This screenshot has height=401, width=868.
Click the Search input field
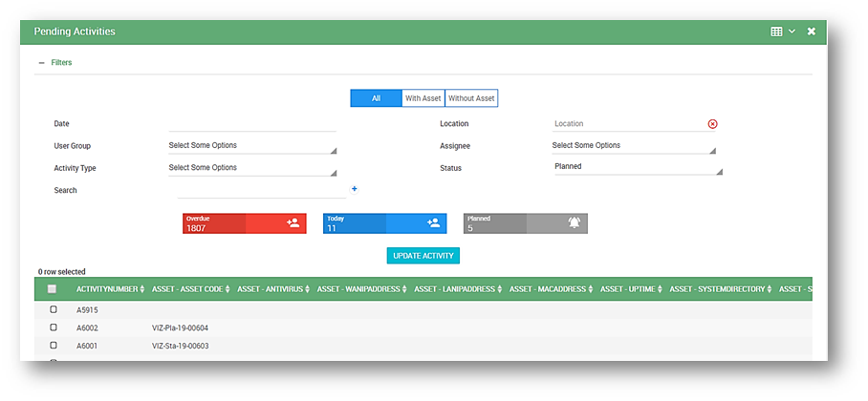pos(261,190)
